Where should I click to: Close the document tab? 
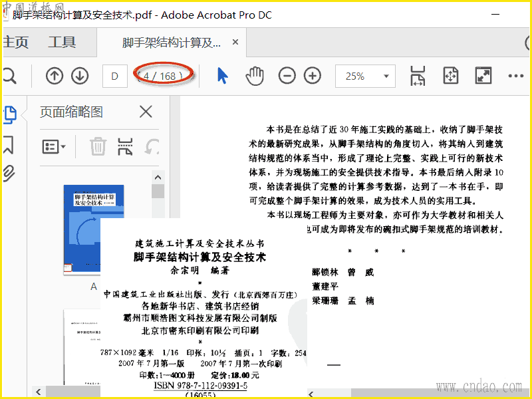pyautogui.click(x=235, y=42)
